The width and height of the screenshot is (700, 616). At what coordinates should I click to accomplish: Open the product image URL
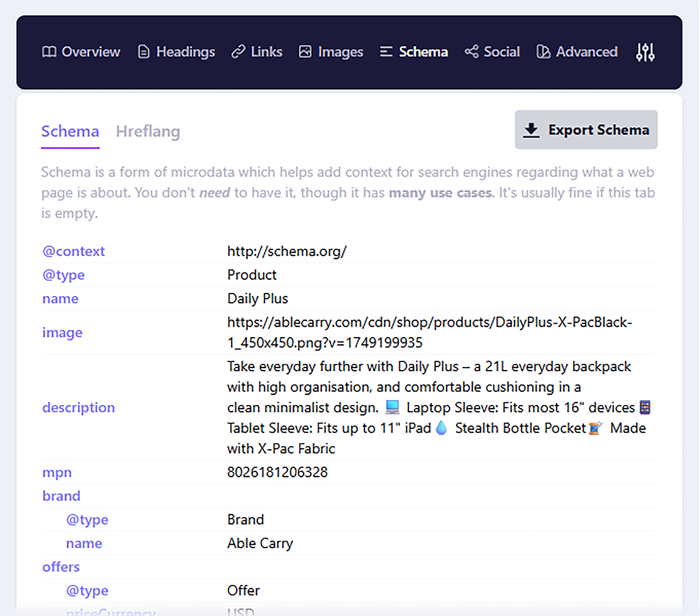429,332
